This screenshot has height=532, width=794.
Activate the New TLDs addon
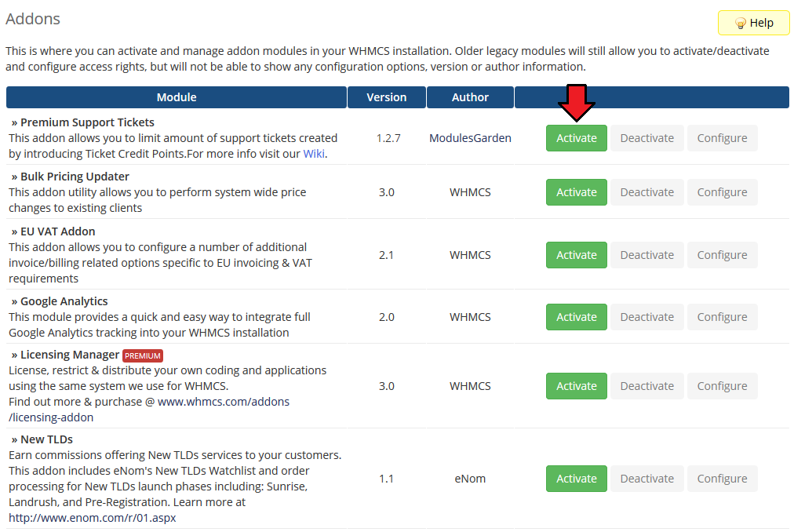(x=576, y=479)
